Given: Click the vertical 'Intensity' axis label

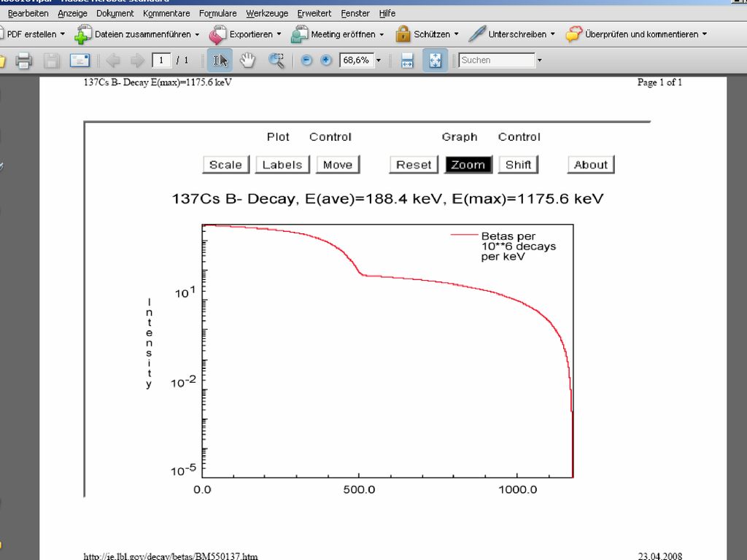Looking at the screenshot, I should [149, 344].
